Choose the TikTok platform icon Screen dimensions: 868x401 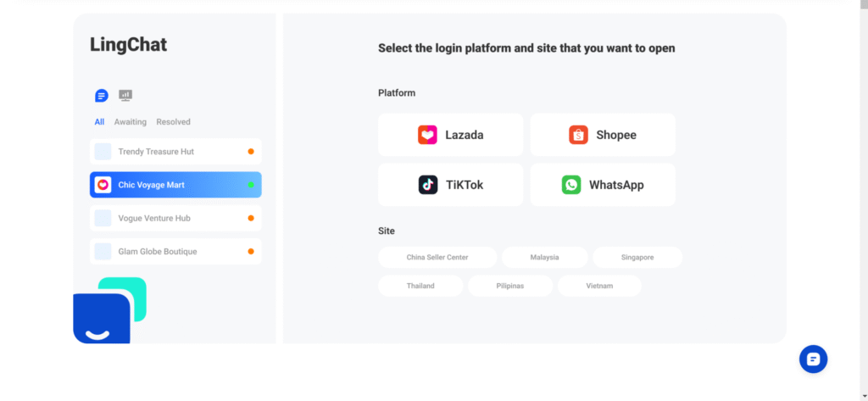[x=428, y=185]
